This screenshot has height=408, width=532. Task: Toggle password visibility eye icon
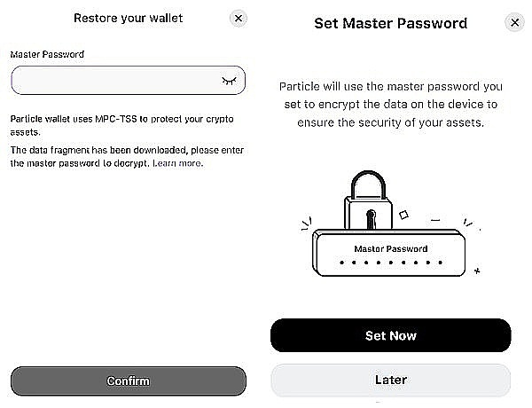coord(229,81)
